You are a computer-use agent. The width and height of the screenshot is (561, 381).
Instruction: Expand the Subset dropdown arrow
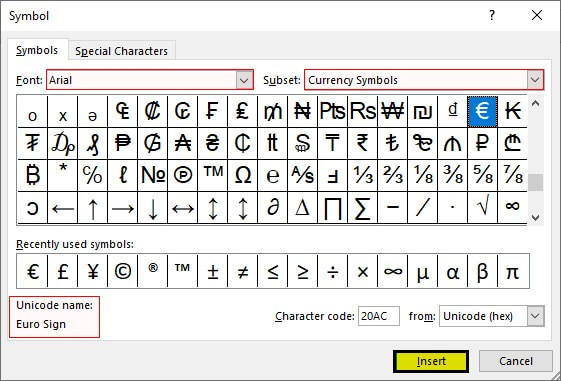(x=535, y=80)
